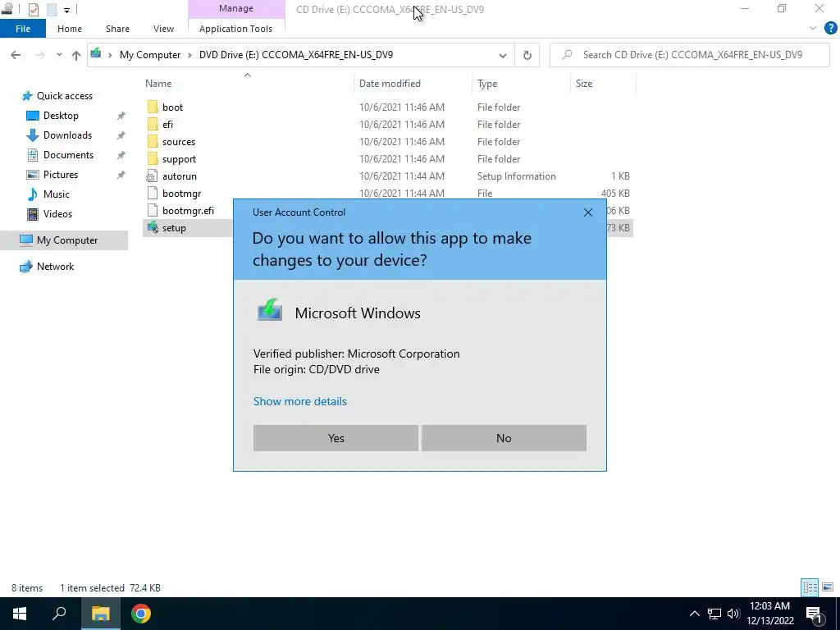Open Desktop in the navigation pane
Screen dimensions: 840x630
(x=61, y=116)
